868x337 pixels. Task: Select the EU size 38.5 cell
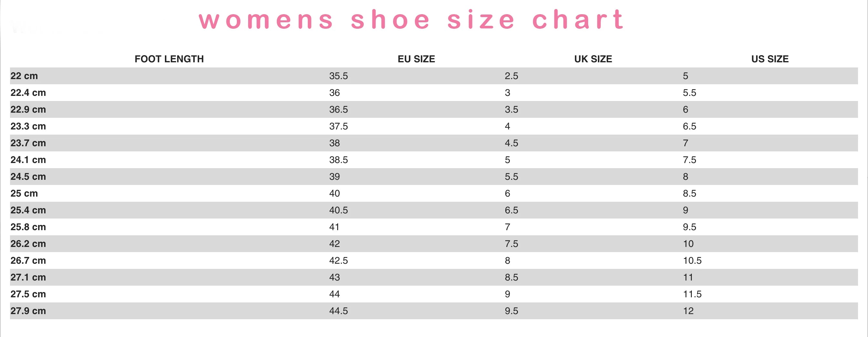(x=338, y=160)
